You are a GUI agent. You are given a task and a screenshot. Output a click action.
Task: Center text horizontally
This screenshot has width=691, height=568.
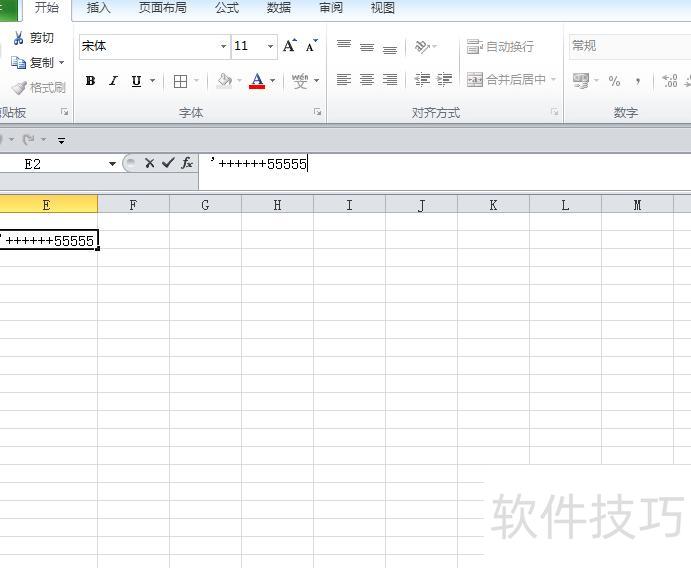(x=367, y=80)
